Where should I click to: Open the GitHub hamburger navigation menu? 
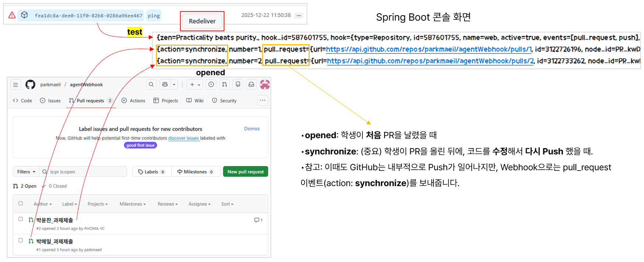15,85
